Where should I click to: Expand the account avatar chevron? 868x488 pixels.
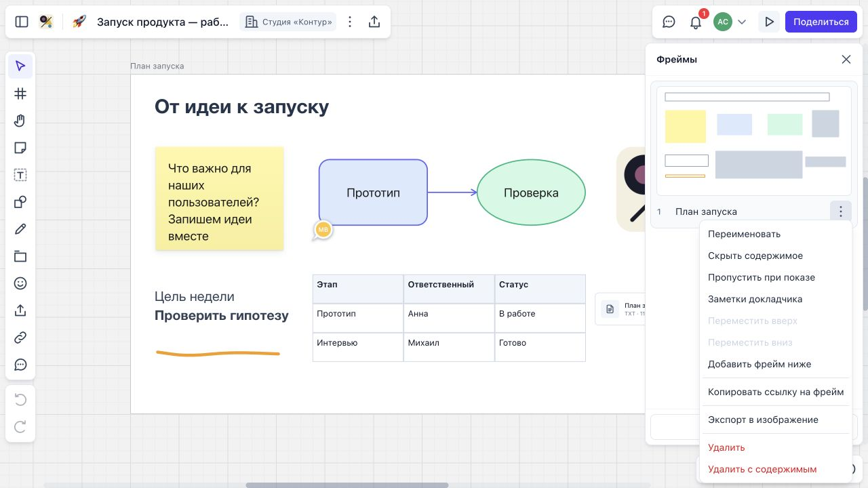tap(742, 22)
